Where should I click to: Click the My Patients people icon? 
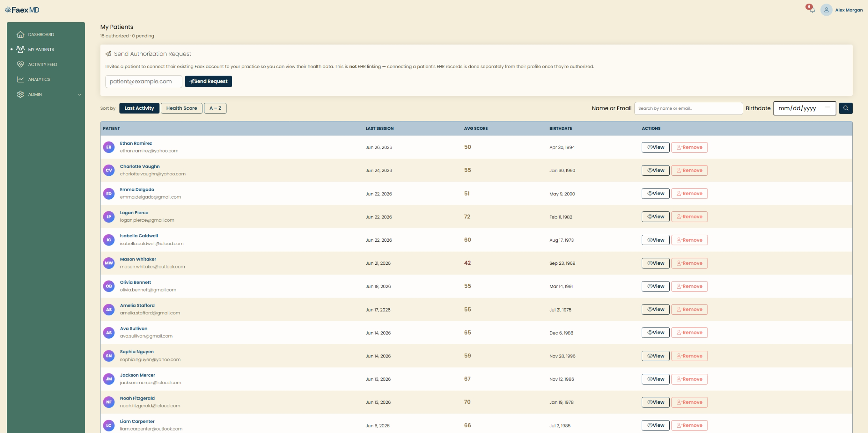tap(20, 49)
